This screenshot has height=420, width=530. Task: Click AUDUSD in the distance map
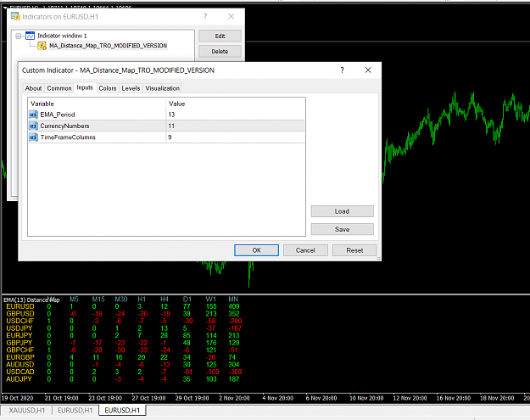point(20,365)
